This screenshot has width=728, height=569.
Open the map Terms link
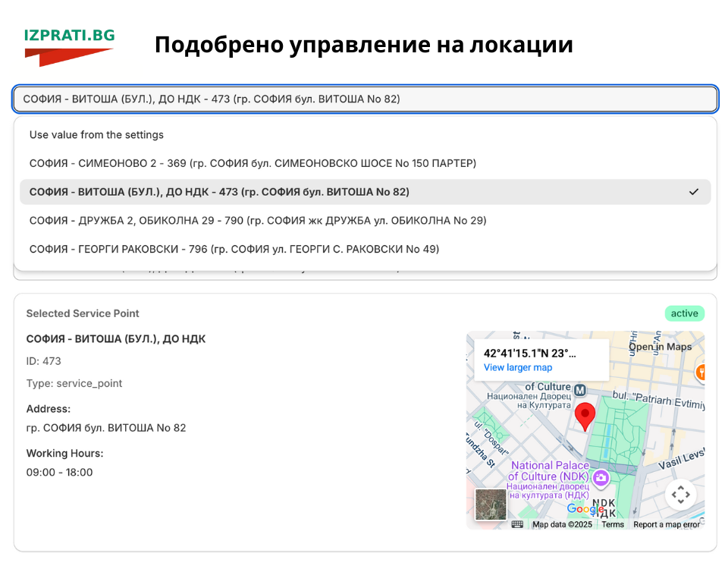point(613,524)
